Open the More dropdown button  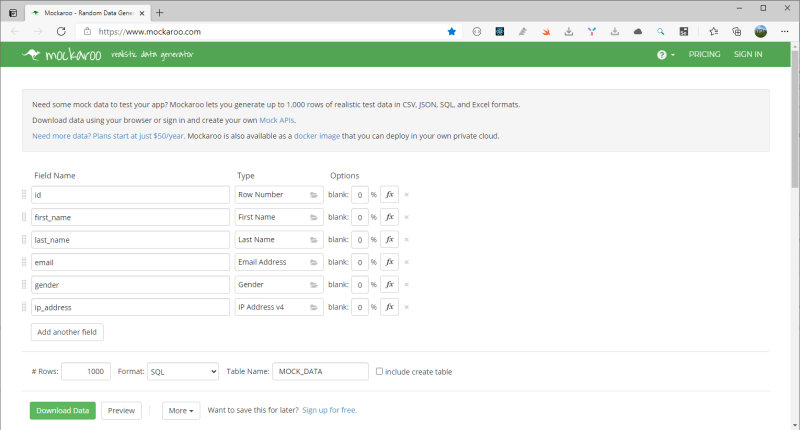click(181, 410)
